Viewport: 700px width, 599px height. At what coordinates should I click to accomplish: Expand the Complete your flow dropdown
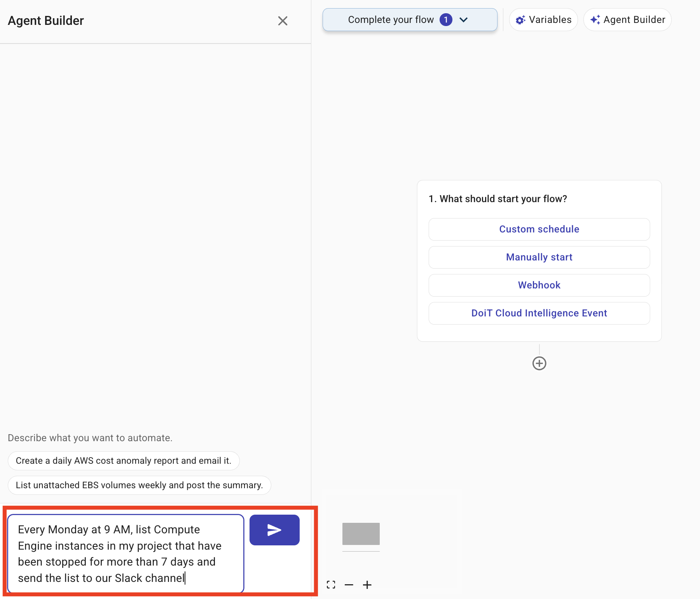(464, 19)
